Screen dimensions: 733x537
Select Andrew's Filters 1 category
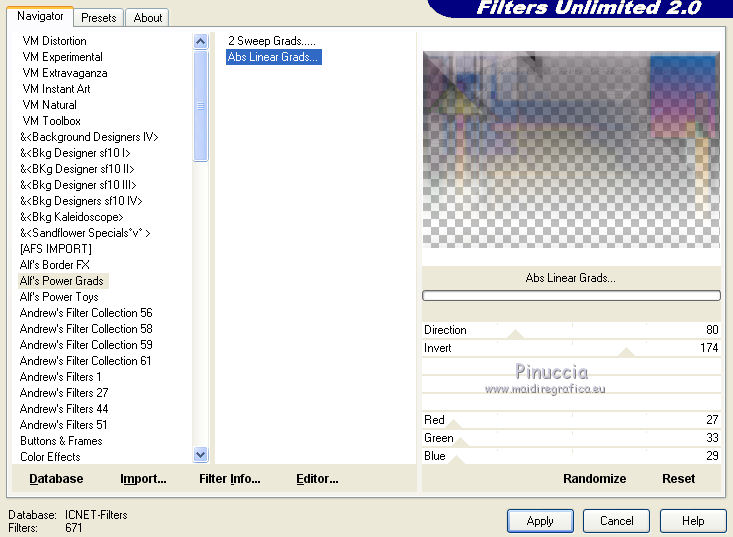point(60,377)
